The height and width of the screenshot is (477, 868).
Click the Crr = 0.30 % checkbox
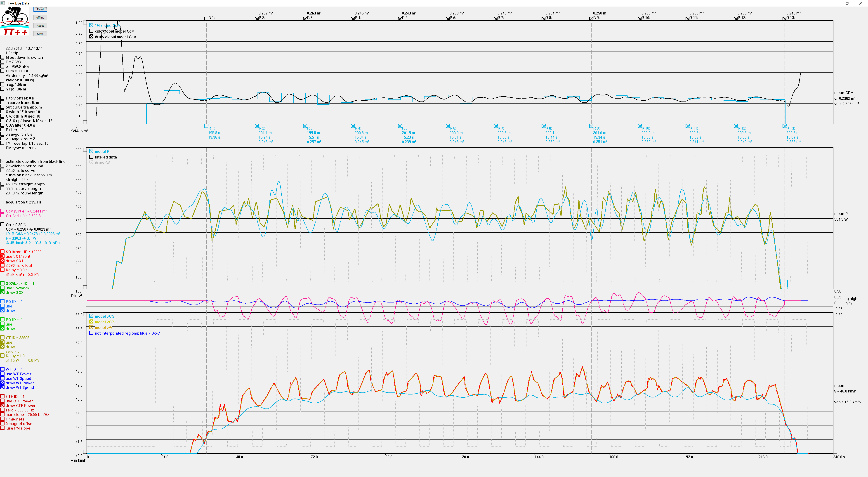coord(2,224)
